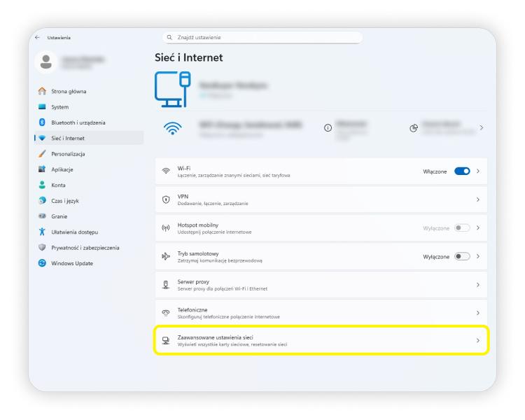The height and width of the screenshot is (420, 525).
Task: Click the search magnifier icon
Action: point(169,37)
